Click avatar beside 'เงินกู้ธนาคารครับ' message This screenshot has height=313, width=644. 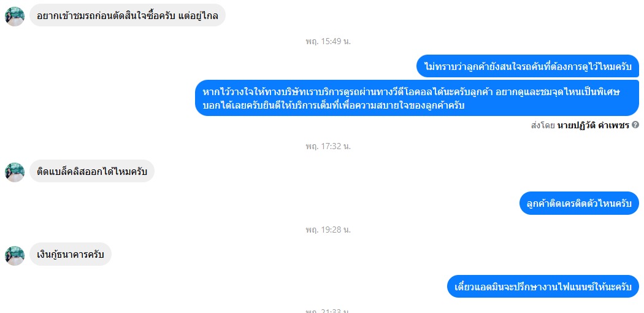(15, 255)
